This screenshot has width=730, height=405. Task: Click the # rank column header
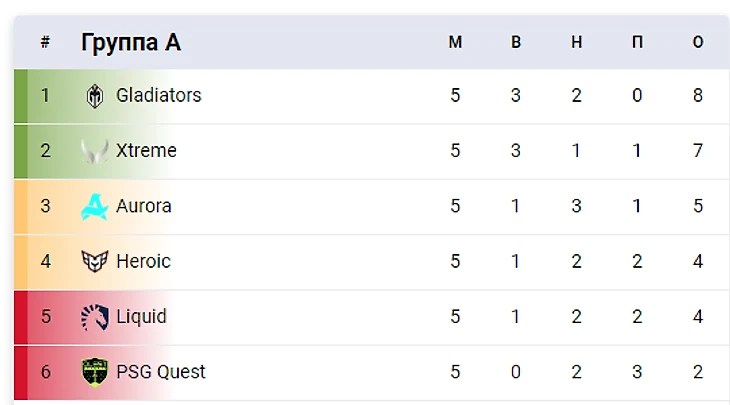[x=45, y=42]
